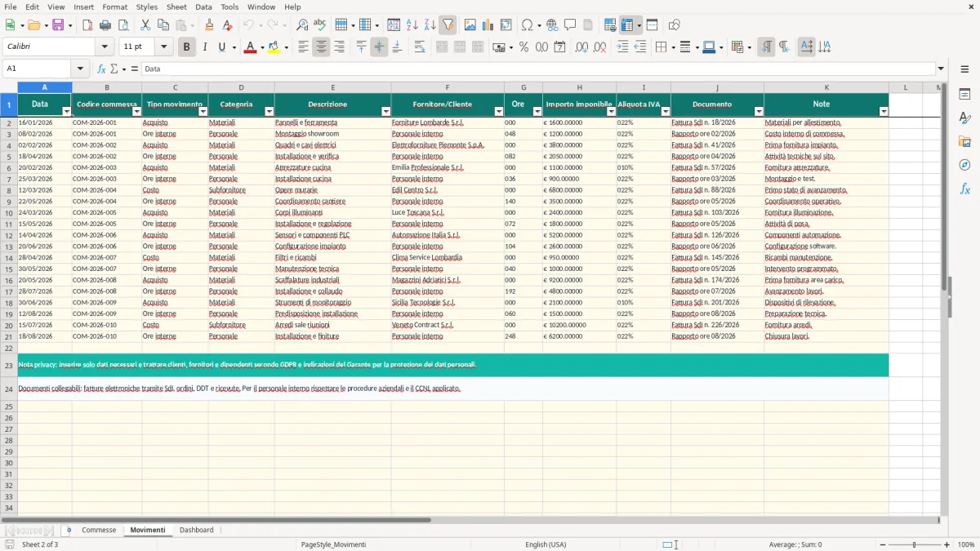Insert a chart via toolbar icon
Viewport: 980px width, 551px height.
pos(488,25)
